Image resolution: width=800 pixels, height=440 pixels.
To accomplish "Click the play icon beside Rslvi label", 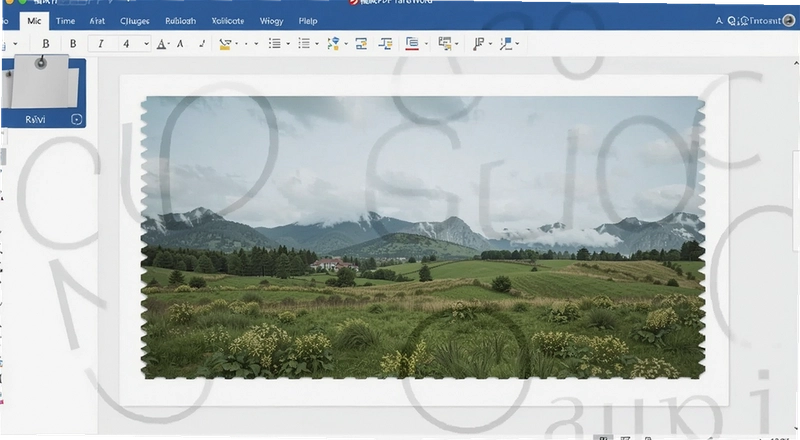I will point(76,119).
